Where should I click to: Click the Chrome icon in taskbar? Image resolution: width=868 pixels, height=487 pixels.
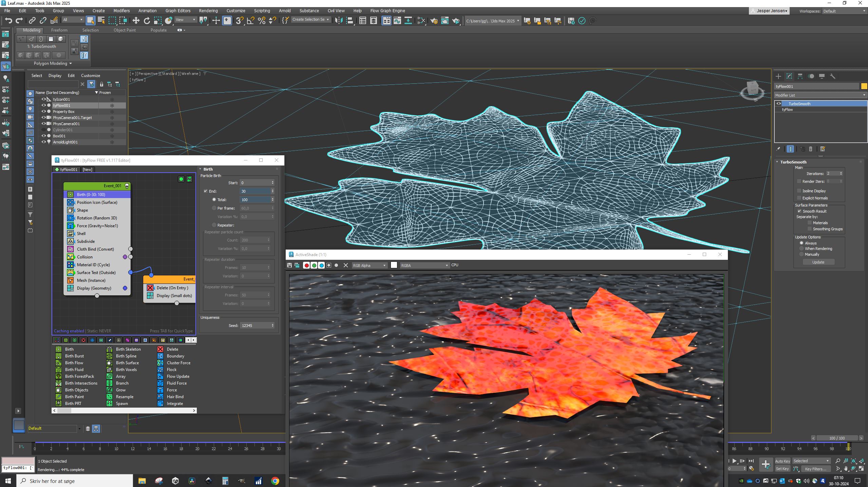pyautogui.click(x=275, y=481)
